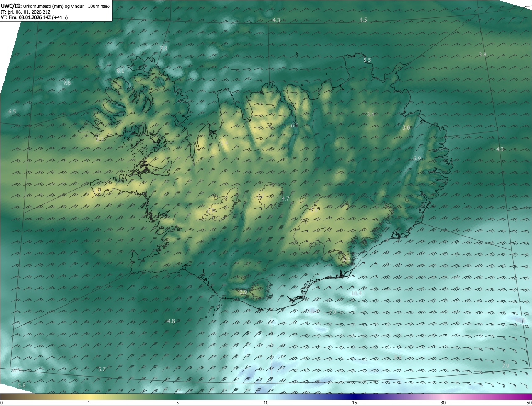Click the 'VT: Fim. 08.01.2026 14Z' valid time
The height and width of the screenshot is (406, 532).
tap(26, 17)
